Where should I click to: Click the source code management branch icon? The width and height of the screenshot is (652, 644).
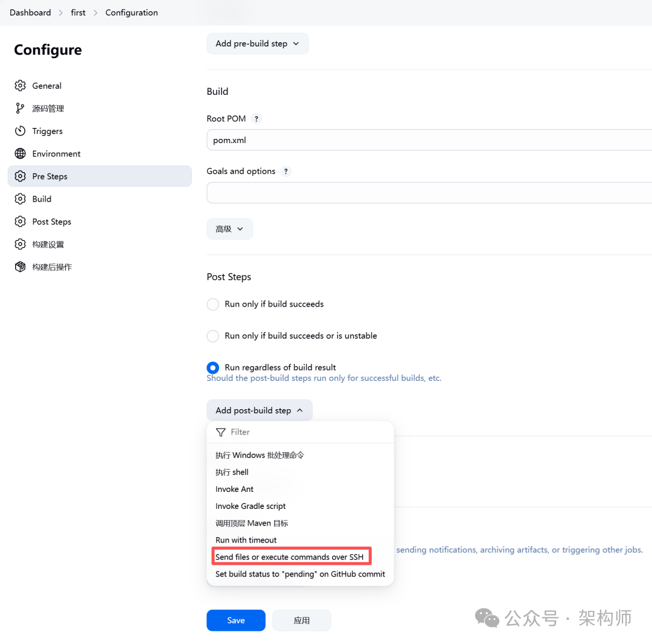[x=21, y=109]
